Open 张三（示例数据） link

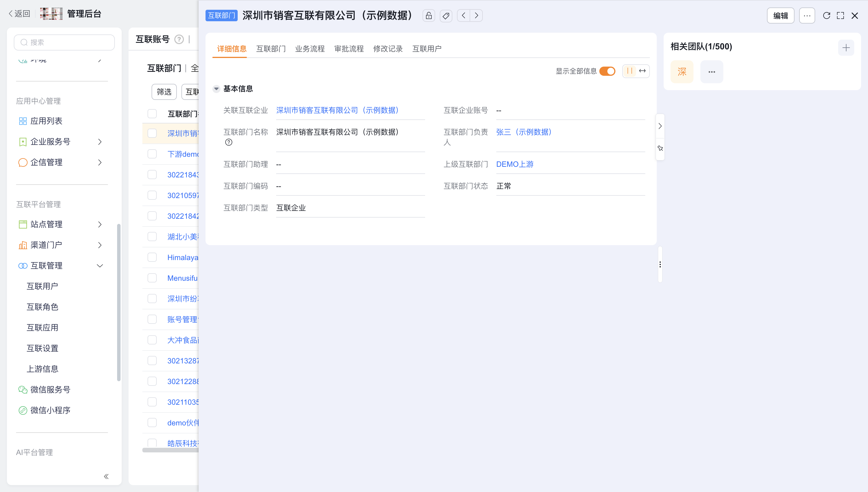[x=524, y=132]
